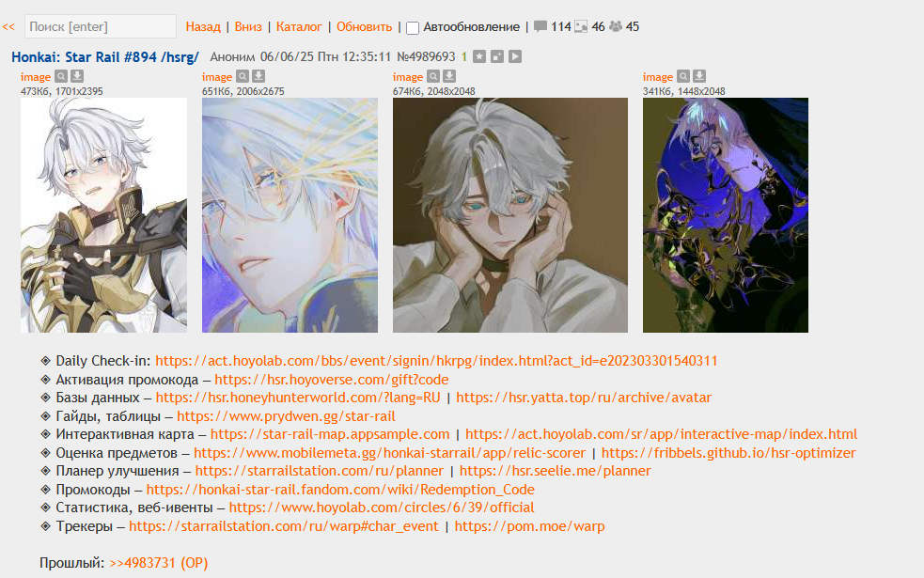Download the third image via arrow icon

point(449,76)
